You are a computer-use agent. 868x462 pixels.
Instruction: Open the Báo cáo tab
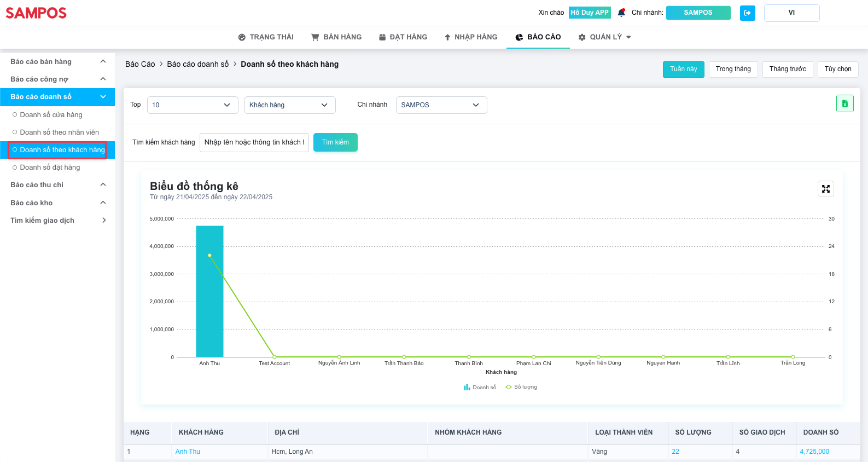(x=538, y=37)
